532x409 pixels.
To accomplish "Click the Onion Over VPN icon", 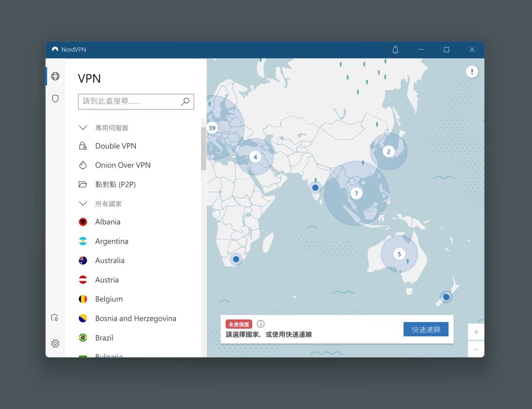I will pos(83,165).
